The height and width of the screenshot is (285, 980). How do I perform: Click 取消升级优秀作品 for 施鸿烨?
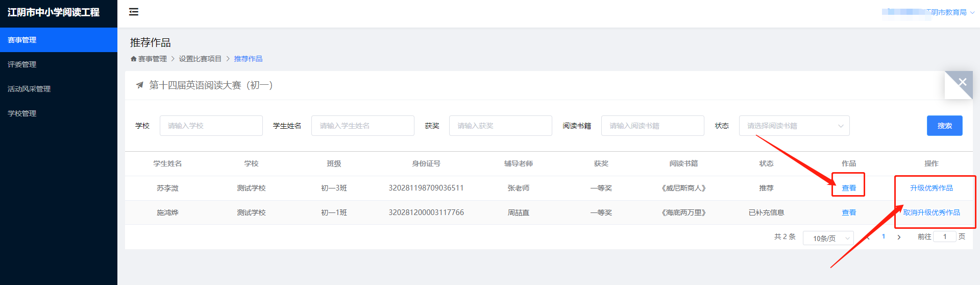pyautogui.click(x=932, y=212)
